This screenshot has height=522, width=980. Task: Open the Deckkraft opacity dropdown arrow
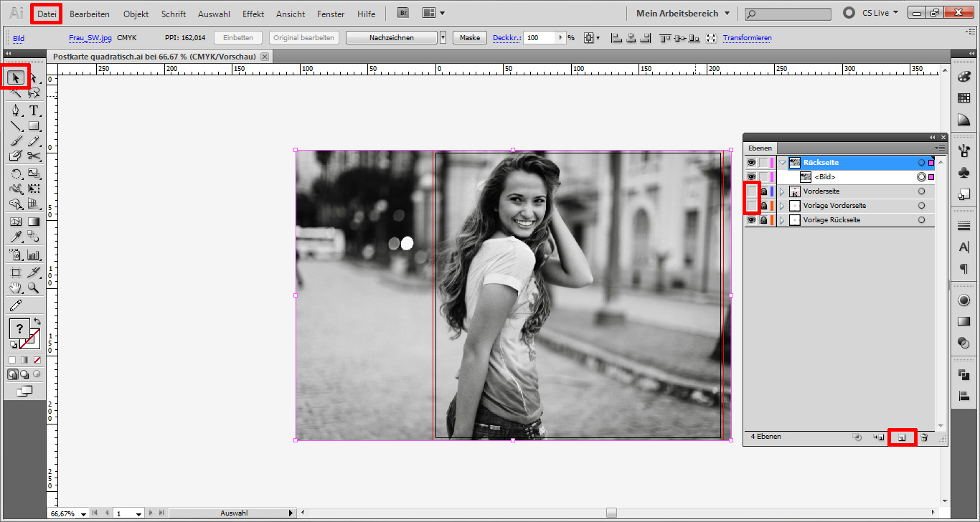click(x=560, y=37)
